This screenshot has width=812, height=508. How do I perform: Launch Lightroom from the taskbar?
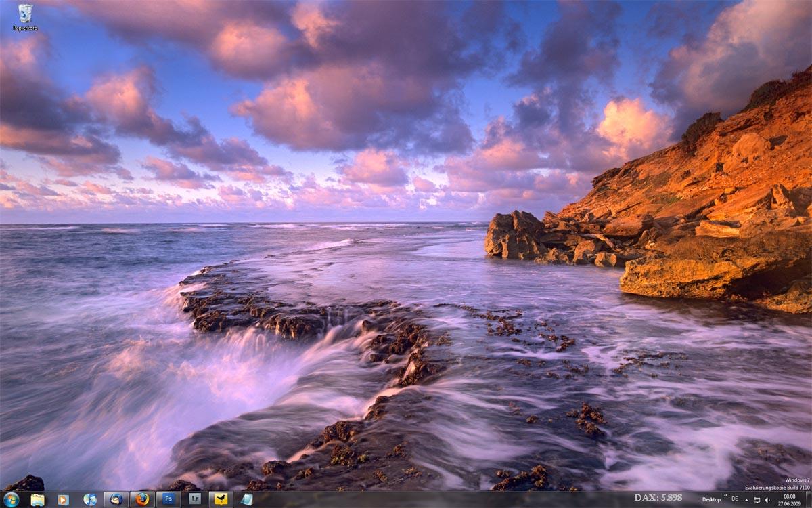(195, 500)
